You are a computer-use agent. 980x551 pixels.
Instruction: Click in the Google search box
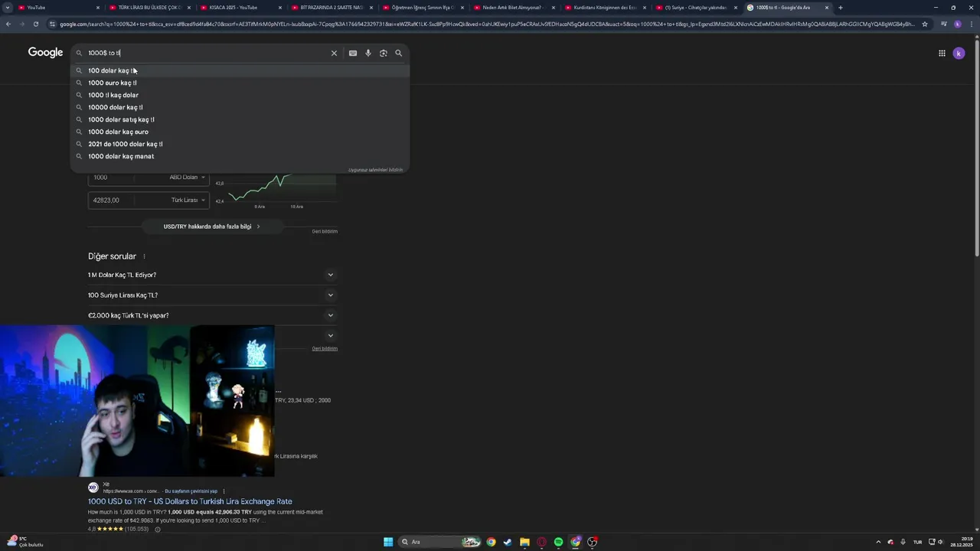pos(207,53)
